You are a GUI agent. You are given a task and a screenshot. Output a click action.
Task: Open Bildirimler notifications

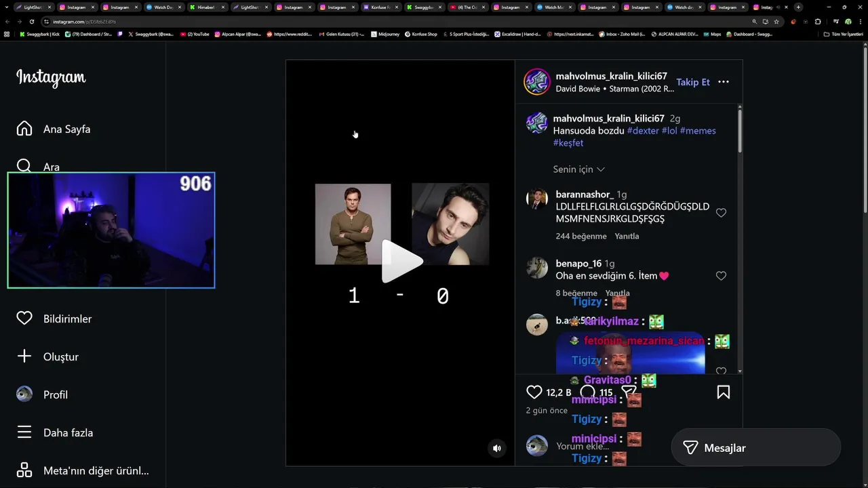(x=54, y=319)
